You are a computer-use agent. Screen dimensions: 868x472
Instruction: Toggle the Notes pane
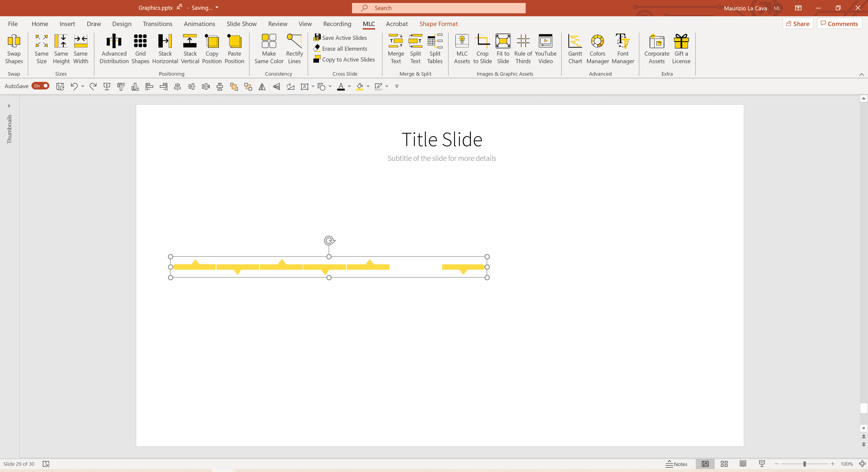676,464
